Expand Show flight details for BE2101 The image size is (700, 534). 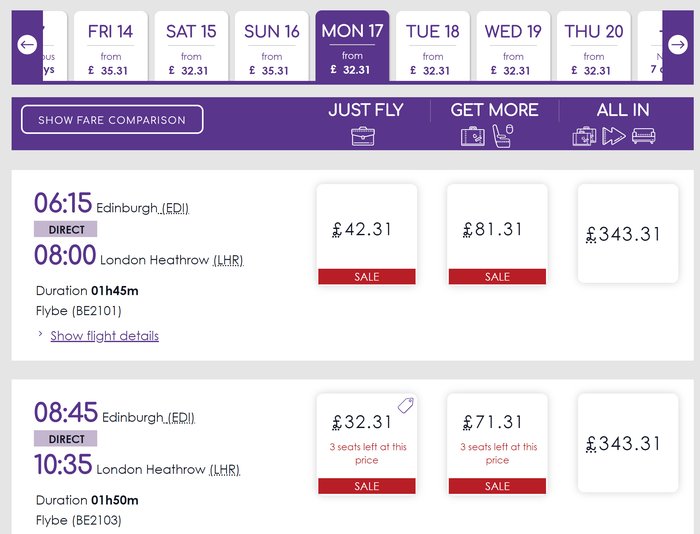104,336
